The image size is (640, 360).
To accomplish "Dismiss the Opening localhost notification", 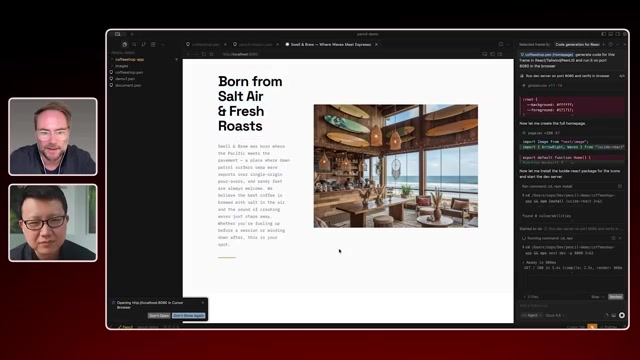I will pos(203,303).
